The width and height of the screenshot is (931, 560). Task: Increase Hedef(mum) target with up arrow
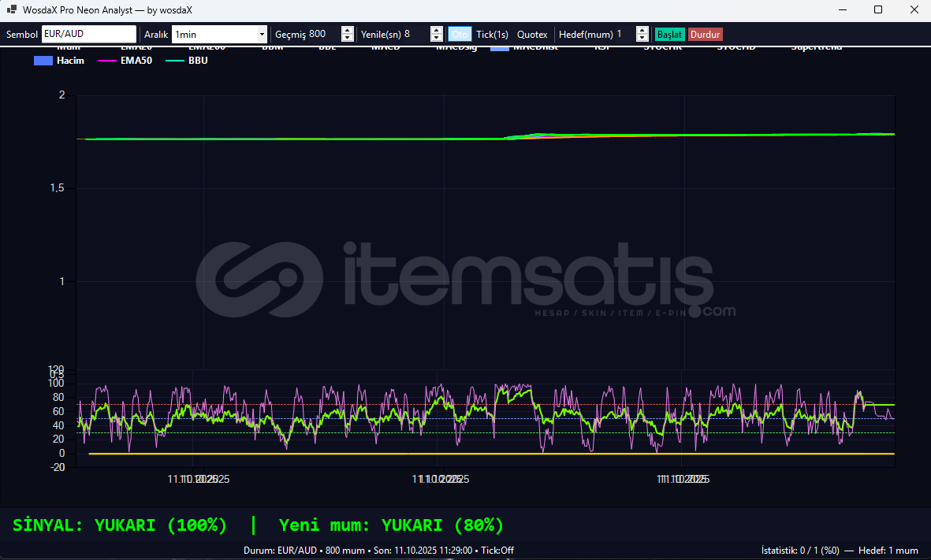pyautogui.click(x=642, y=31)
